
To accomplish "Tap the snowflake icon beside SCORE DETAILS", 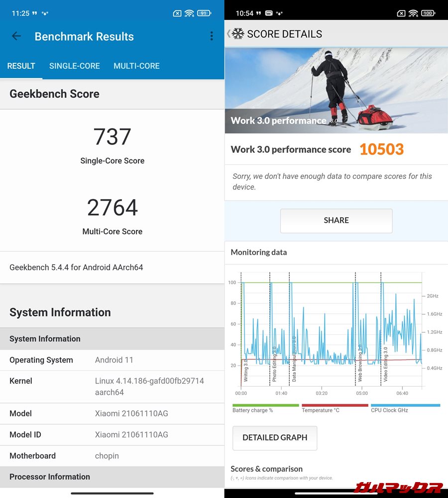I will pos(238,34).
